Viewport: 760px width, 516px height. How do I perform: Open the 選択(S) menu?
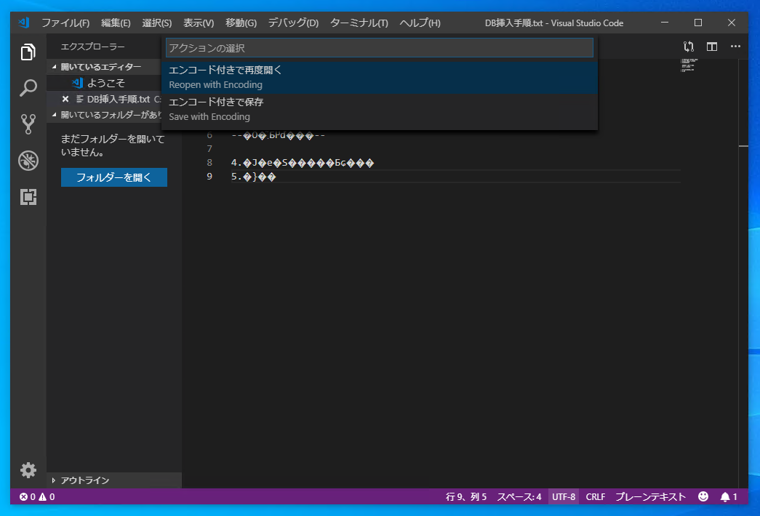coord(157,23)
